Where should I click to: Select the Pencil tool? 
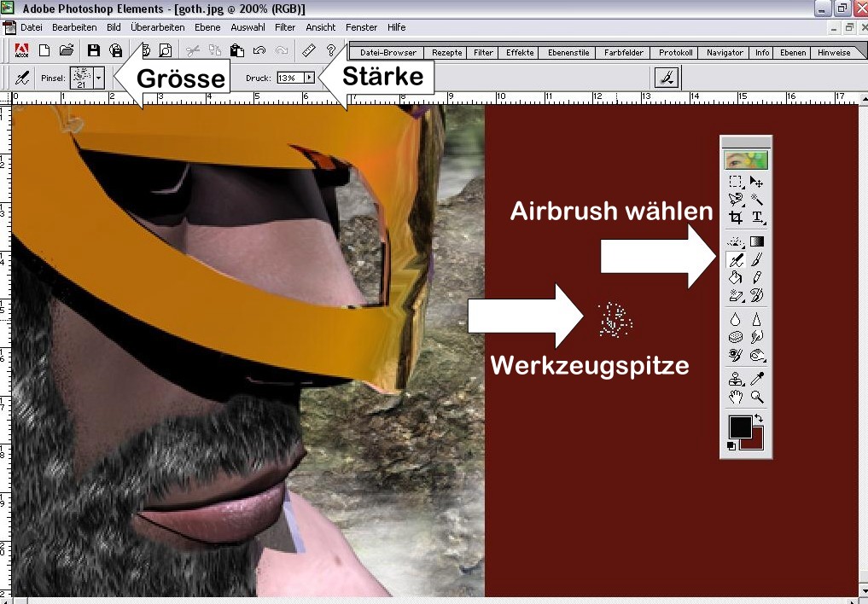coord(757,277)
